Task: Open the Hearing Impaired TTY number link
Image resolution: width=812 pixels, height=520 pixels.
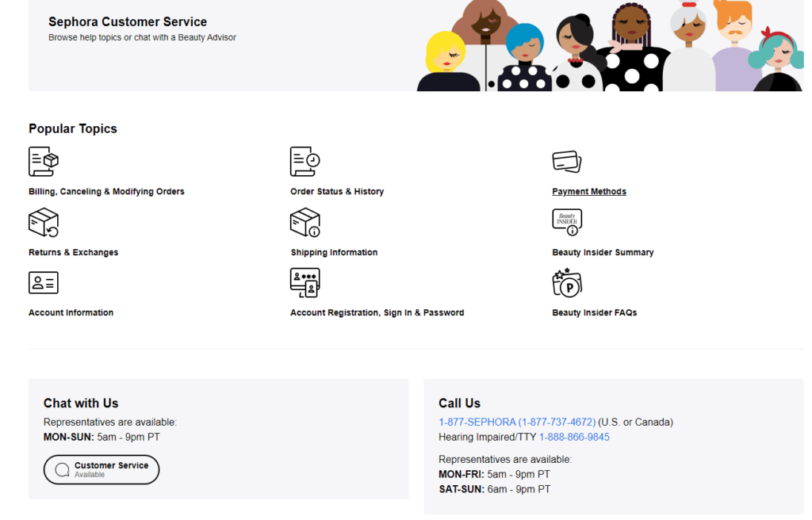Action: coord(574,436)
